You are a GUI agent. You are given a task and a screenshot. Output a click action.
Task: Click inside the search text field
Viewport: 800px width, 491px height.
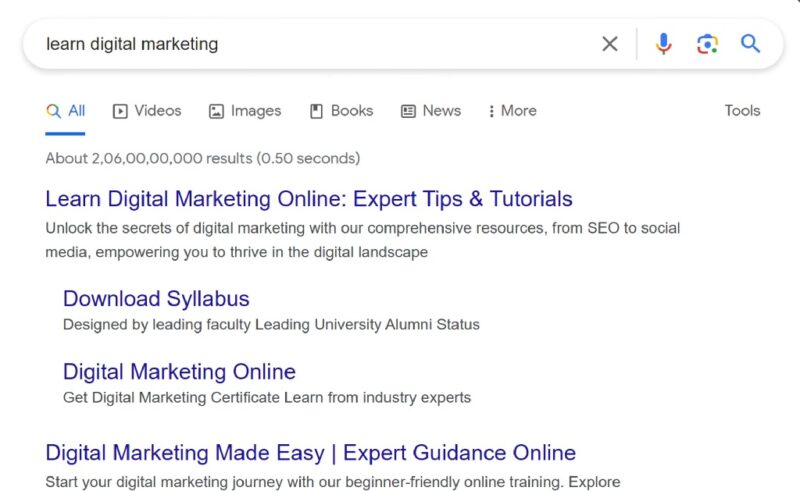300,44
